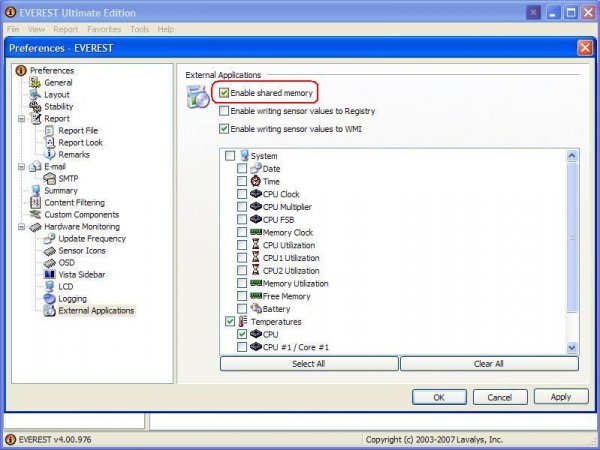This screenshot has height=450, width=600.
Task: Click the Logging icon in tree
Action: click(x=49, y=298)
